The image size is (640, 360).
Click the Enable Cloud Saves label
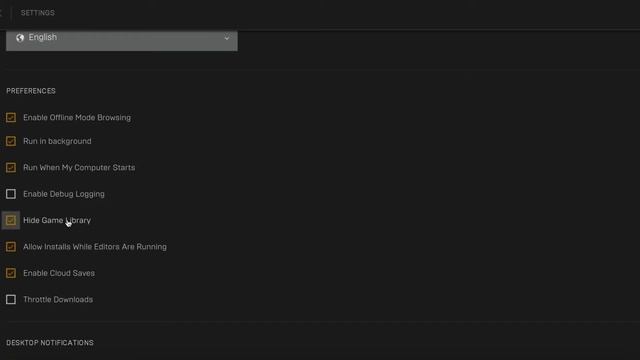[x=59, y=273]
